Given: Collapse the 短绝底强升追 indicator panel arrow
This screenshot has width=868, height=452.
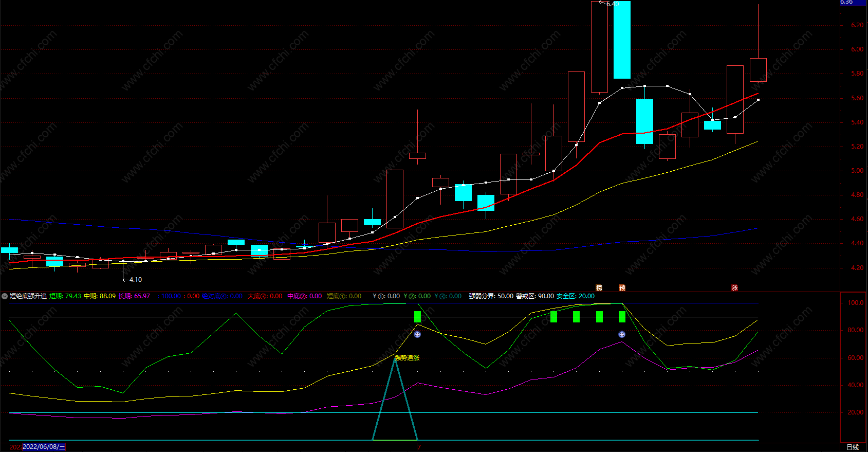Looking at the screenshot, I should [x=5, y=296].
